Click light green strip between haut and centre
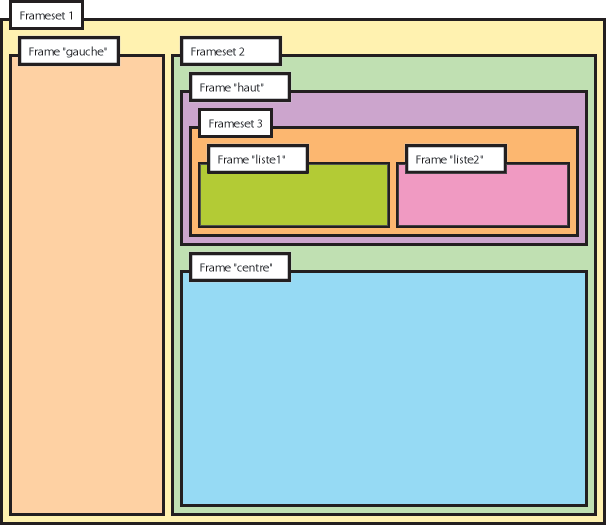Image resolution: width=606 pixels, height=525 pixels. 400,257
